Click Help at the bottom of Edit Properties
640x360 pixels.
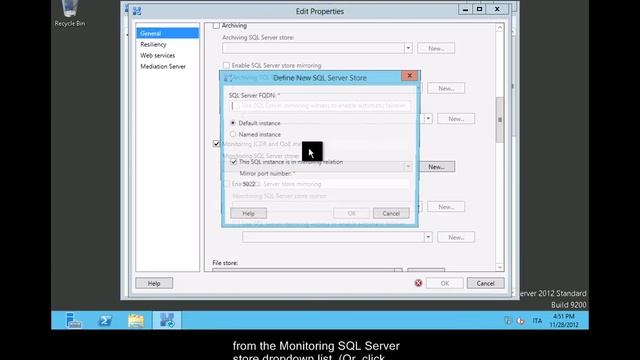154,283
